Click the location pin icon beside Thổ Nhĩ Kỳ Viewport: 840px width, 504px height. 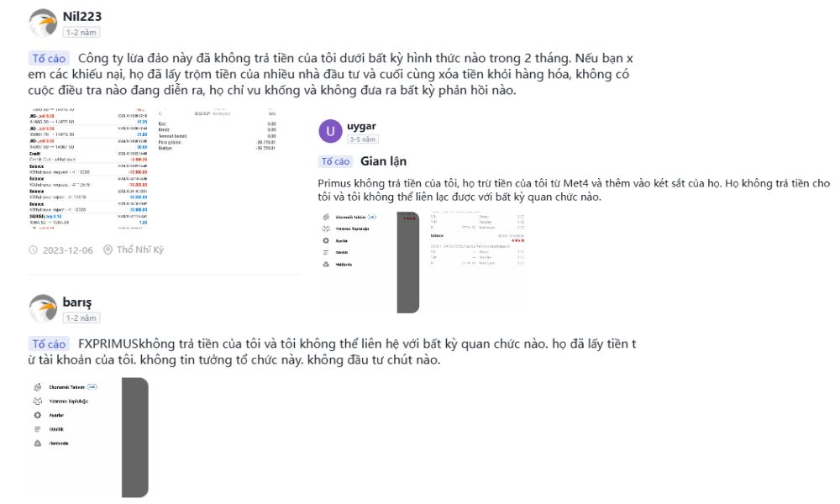coord(108,249)
